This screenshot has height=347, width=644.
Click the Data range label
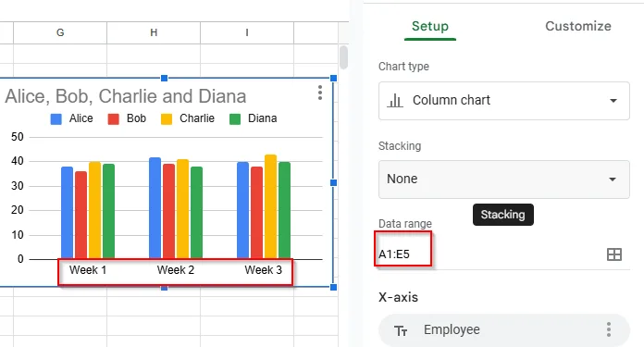[405, 224]
